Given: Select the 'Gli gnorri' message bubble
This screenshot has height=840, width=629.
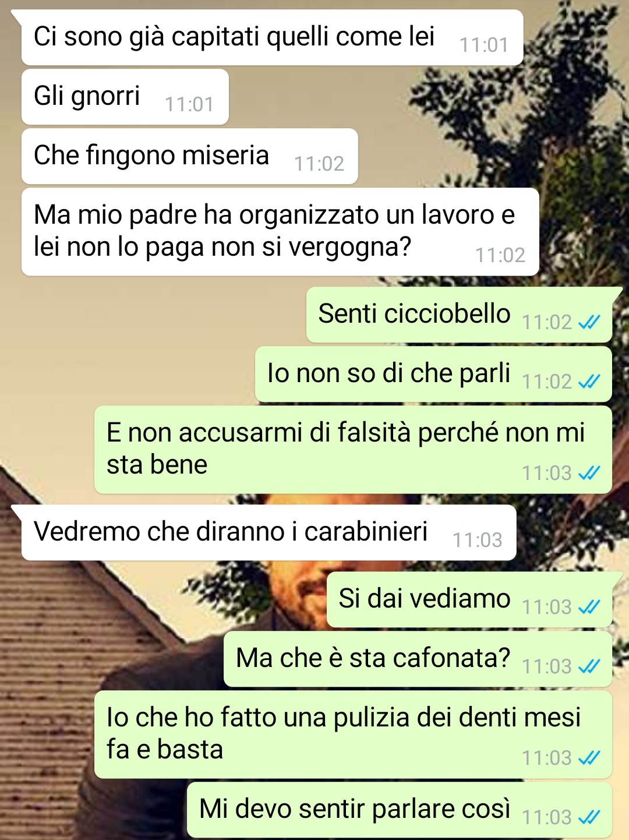Looking at the screenshot, I should click(125, 97).
